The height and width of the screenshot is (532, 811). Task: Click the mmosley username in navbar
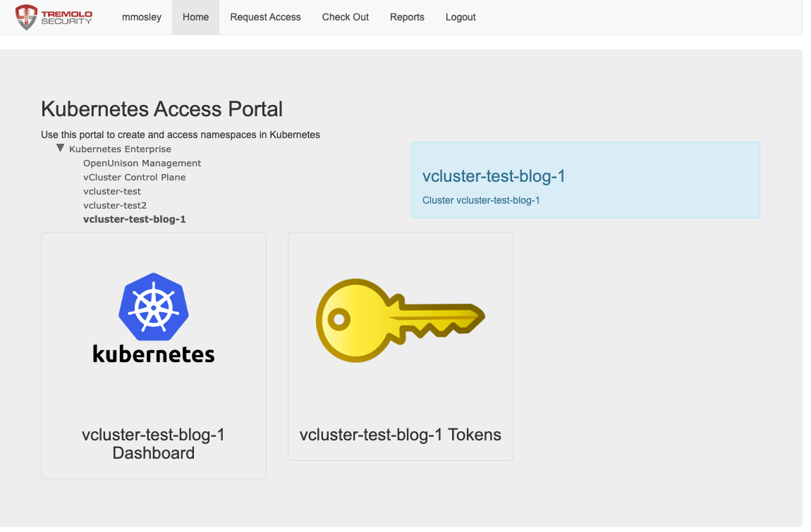pos(141,17)
